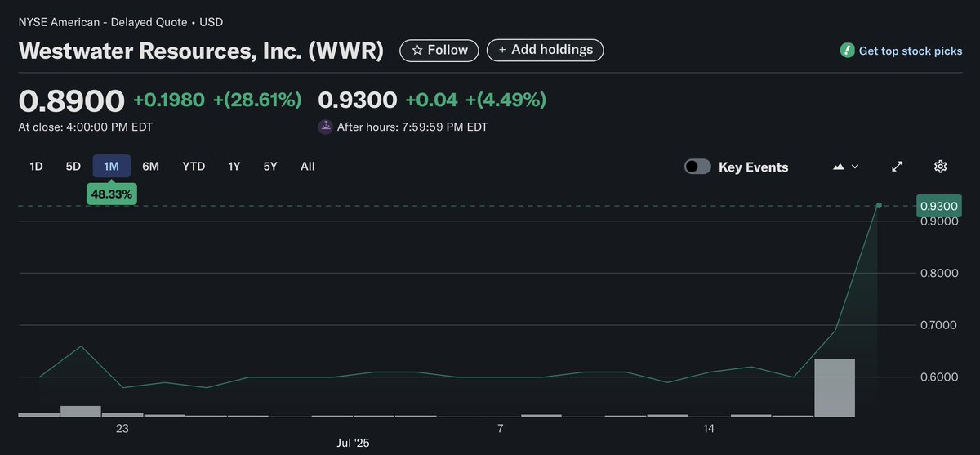This screenshot has width=980, height=455.
Task: Select the 1M chart range
Action: (x=111, y=166)
